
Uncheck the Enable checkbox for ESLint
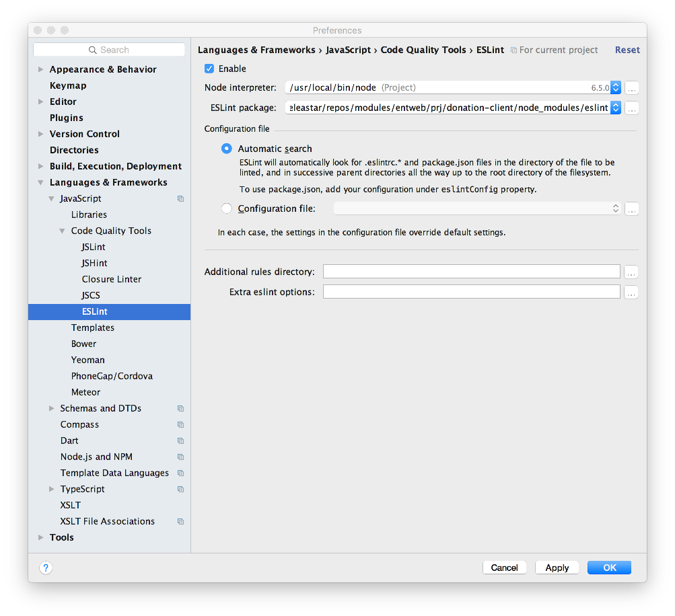(x=209, y=69)
